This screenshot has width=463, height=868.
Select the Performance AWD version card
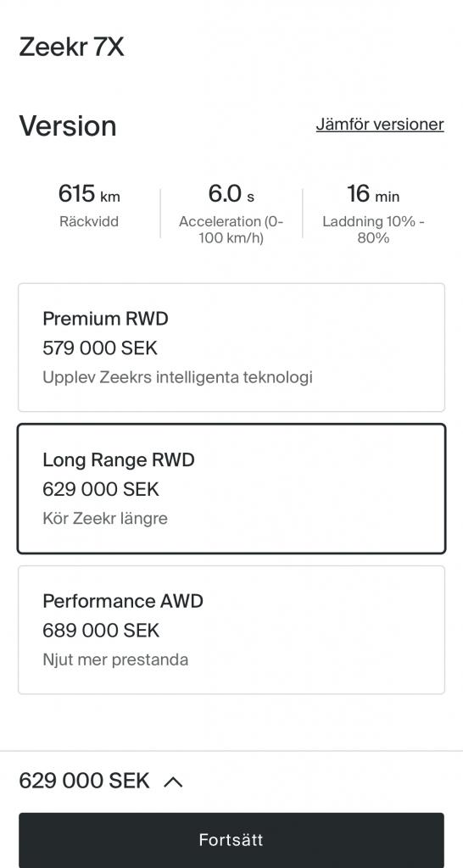pyautogui.click(x=231, y=630)
